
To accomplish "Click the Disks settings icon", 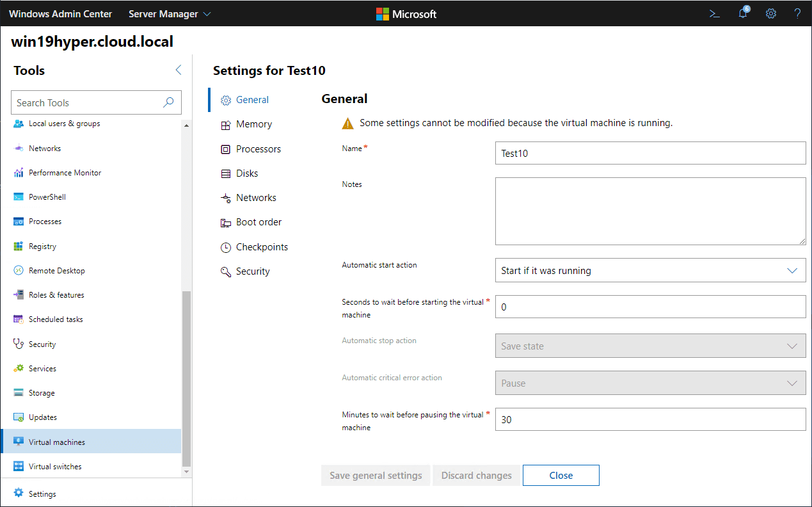I will [226, 173].
